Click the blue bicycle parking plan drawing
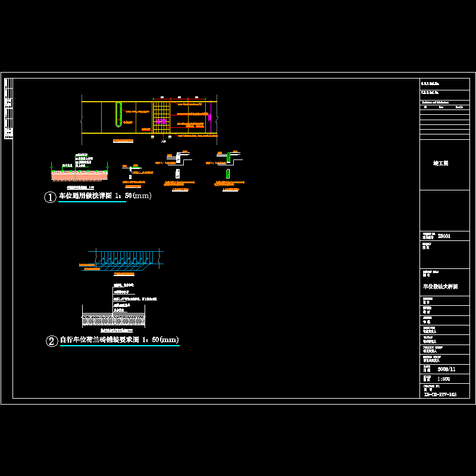This screenshot has width=476, height=476. pos(124,260)
